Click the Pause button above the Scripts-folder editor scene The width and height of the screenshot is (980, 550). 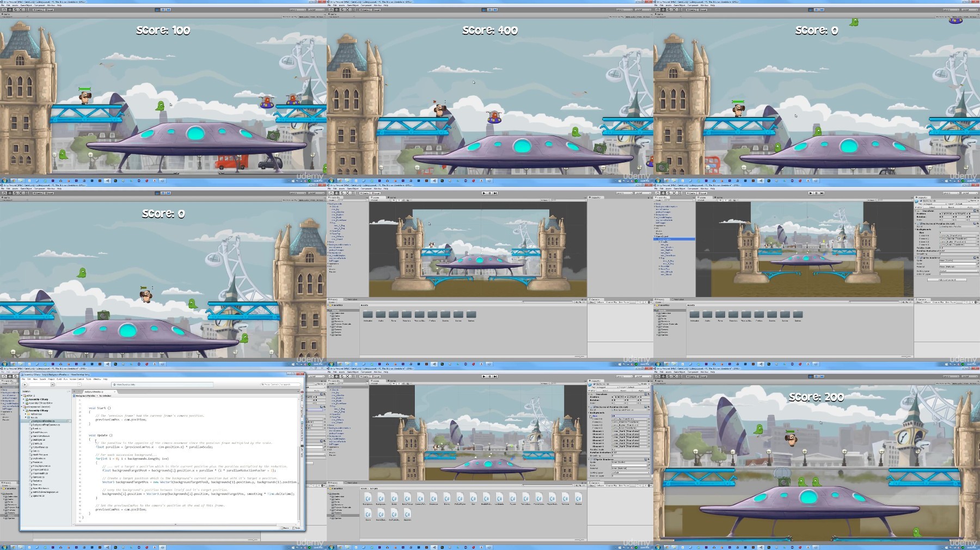pyautogui.click(x=489, y=376)
